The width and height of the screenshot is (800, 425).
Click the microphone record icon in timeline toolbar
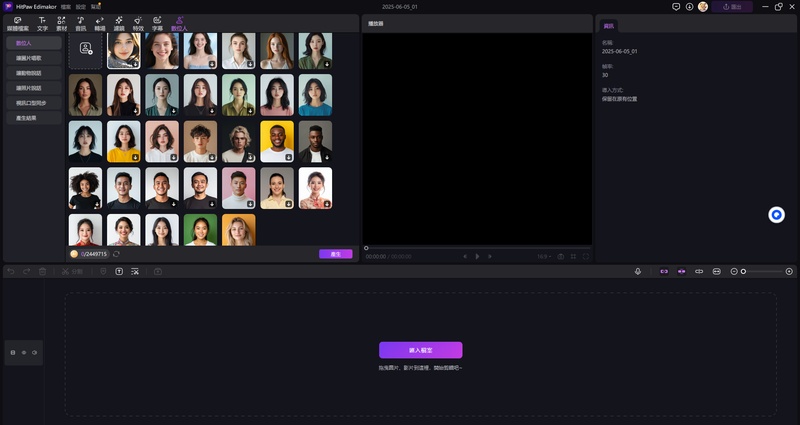(x=638, y=271)
